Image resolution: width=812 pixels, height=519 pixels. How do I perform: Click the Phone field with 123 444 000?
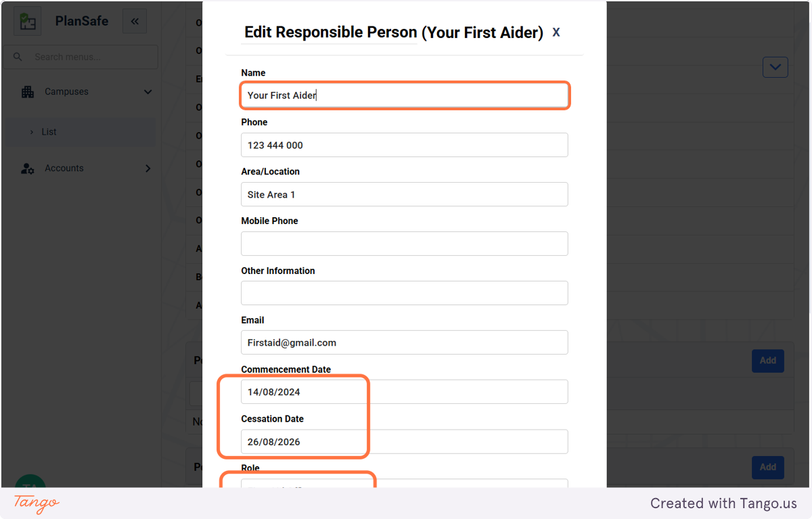click(x=405, y=145)
